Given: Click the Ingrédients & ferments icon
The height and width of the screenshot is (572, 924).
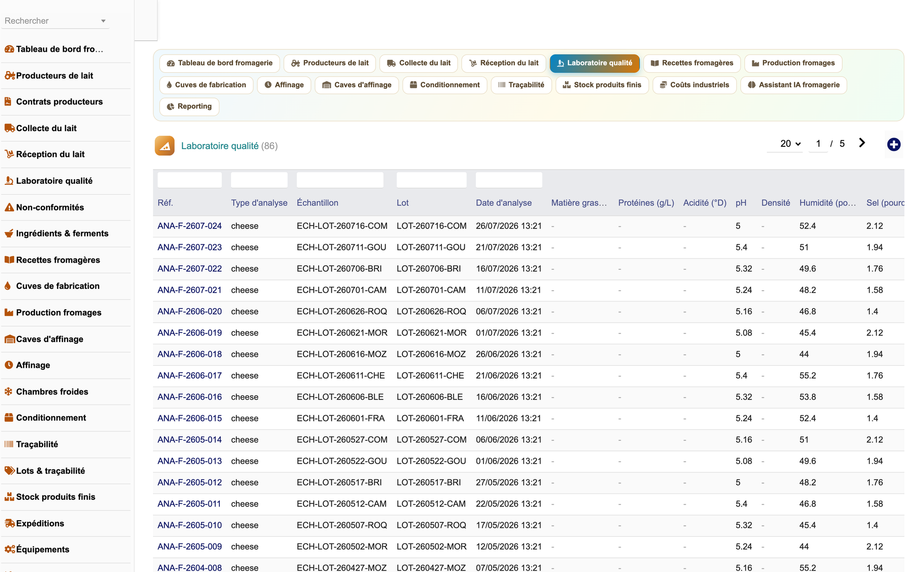Looking at the screenshot, I should [9, 233].
